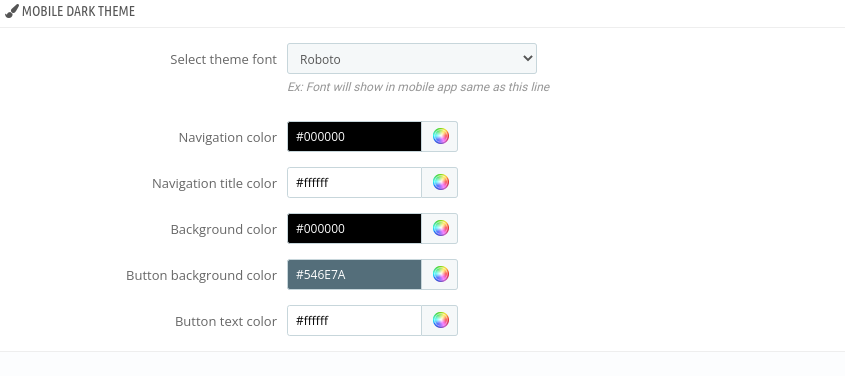Click the Navigation title color label

(x=214, y=183)
